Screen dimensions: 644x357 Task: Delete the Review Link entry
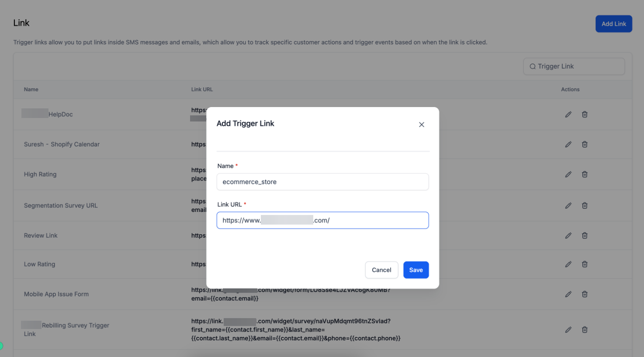tap(585, 236)
